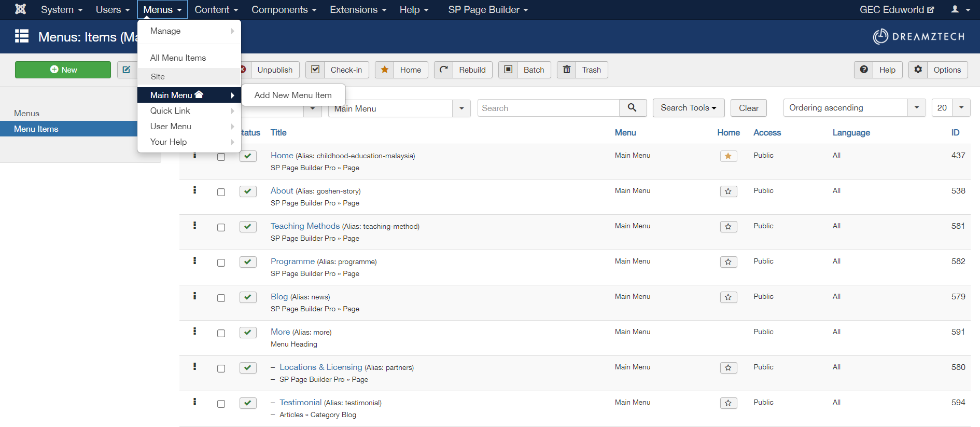
Task: Click the Options gear icon
Action: [918, 70]
